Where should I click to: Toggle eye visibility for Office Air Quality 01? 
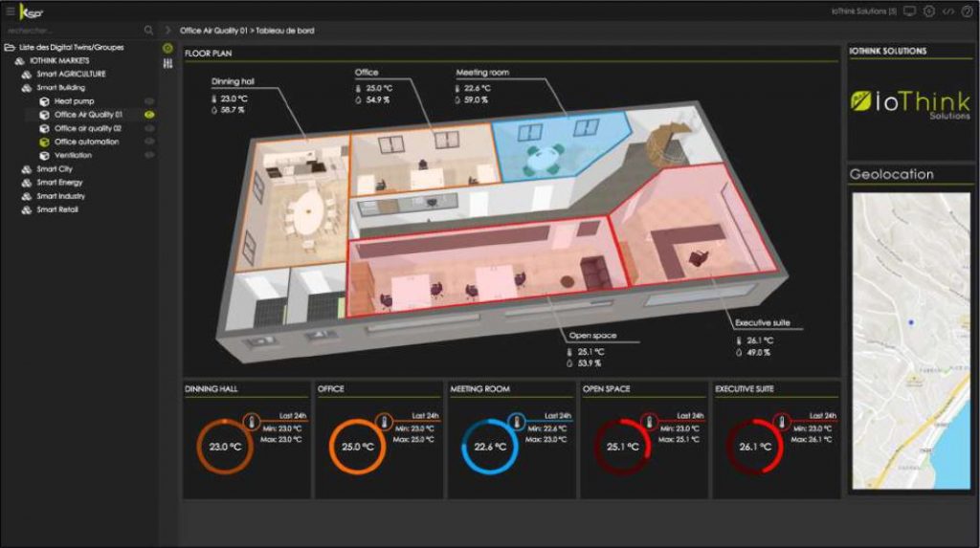149,115
